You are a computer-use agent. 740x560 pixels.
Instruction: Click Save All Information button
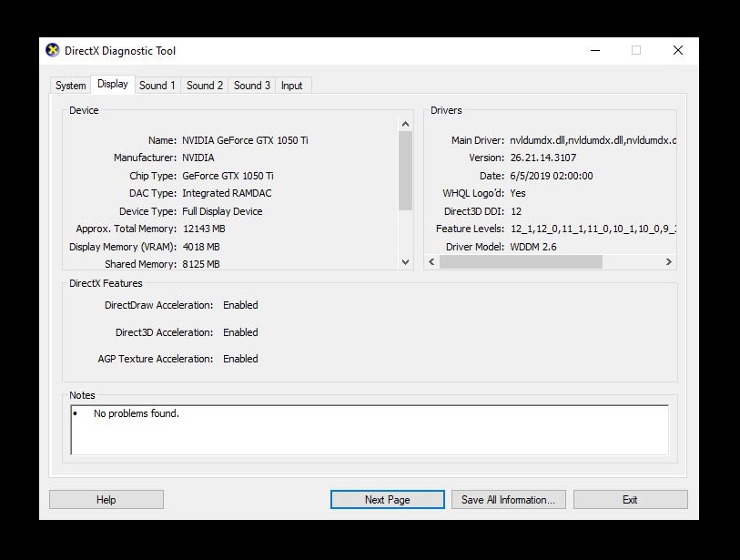pos(508,500)
